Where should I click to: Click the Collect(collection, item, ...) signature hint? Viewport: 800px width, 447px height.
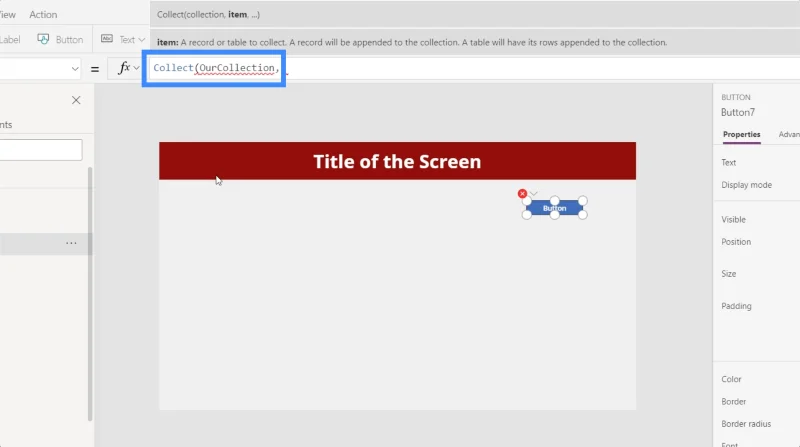[x=208, y=15]
